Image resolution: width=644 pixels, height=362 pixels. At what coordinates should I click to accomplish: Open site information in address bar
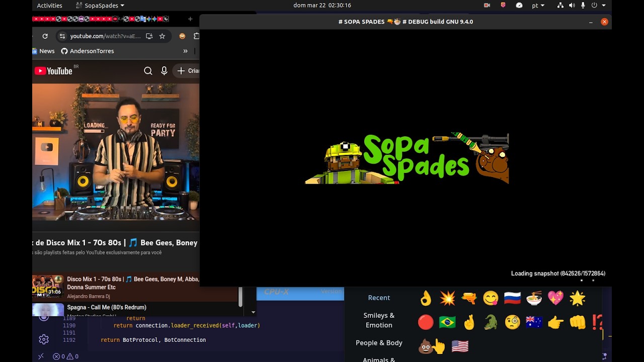click(62, 36)
